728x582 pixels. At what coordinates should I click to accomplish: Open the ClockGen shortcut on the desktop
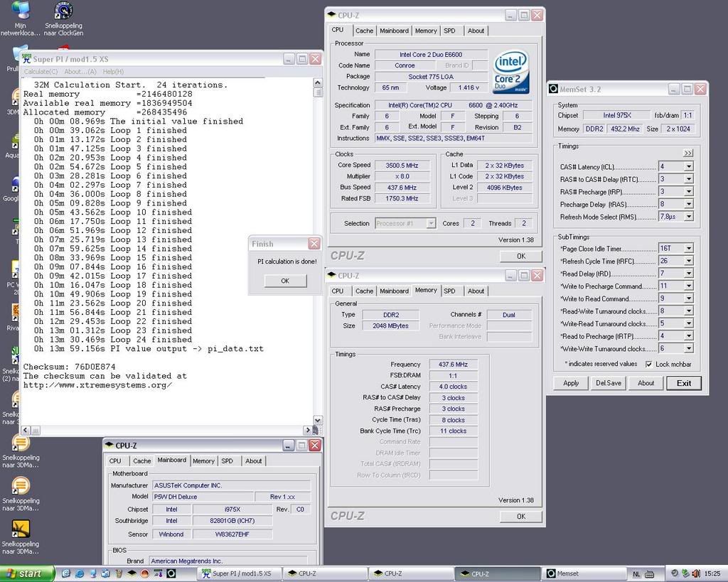63,18
